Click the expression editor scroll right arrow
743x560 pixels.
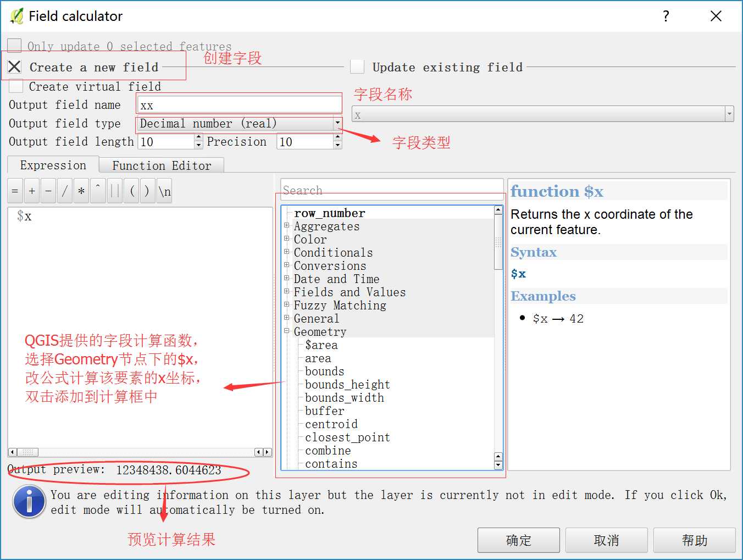(268, 452)
